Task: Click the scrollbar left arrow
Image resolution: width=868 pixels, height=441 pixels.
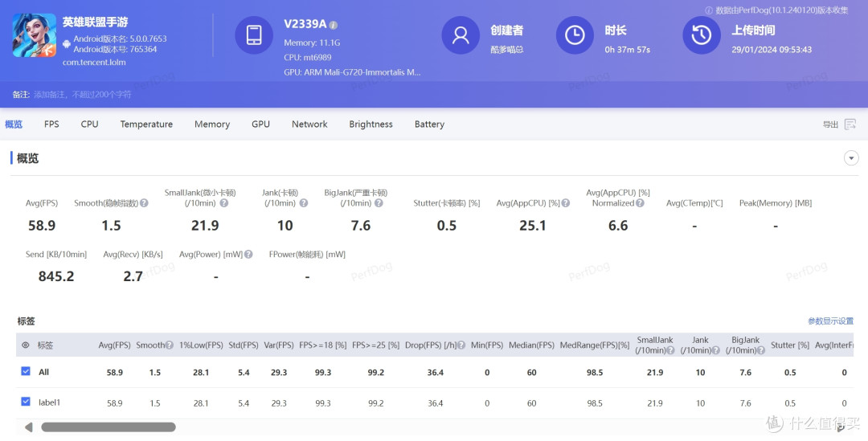Action: (29, 427)
